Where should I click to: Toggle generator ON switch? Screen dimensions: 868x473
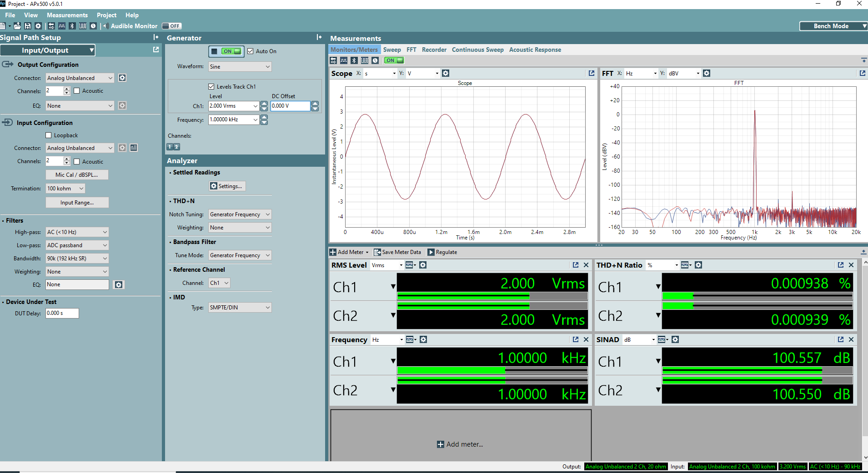coord(226,51)
